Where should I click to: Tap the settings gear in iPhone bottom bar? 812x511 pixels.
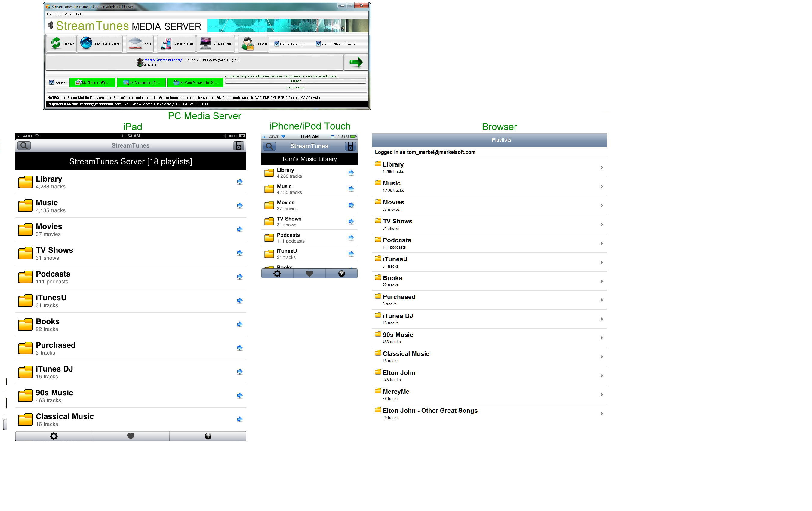(277, 273)
